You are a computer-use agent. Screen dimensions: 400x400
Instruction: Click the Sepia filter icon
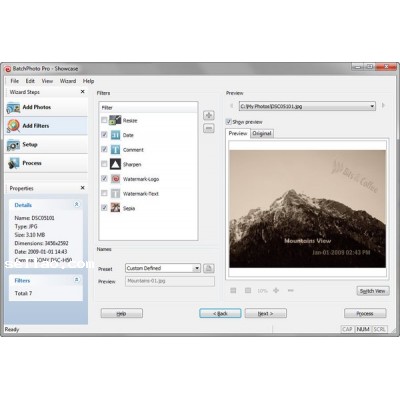tap(115, 208)
